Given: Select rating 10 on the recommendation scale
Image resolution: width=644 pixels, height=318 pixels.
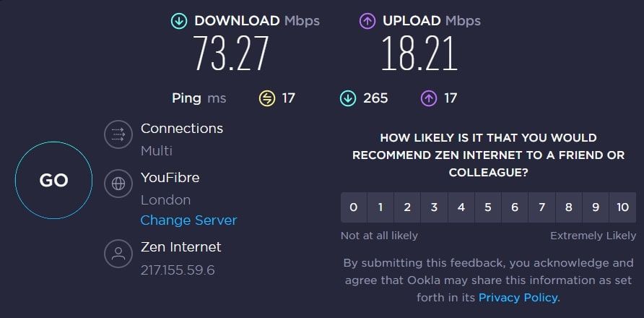Looking at the screenshot, I should (622, 207).
